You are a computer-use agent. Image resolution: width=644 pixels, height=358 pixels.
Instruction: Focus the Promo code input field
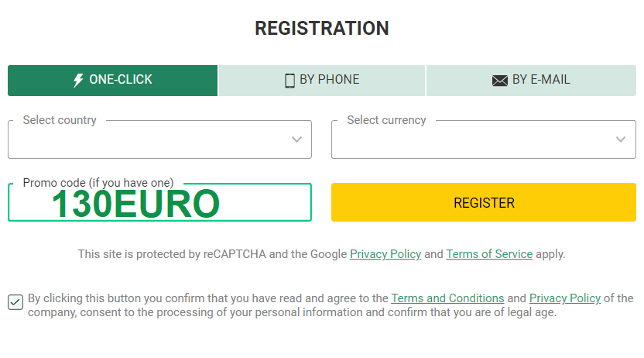pyautogui.click(x=159, y=202)
